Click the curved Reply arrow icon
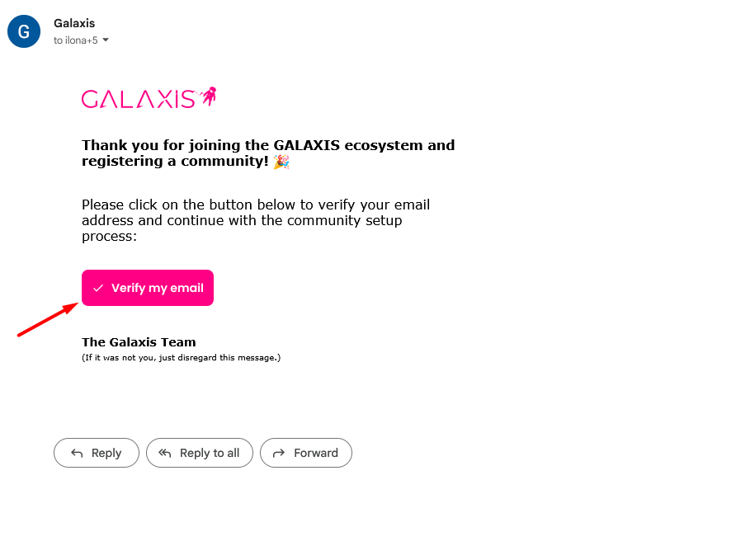736x560 pixels. click(x=77, y=453)
